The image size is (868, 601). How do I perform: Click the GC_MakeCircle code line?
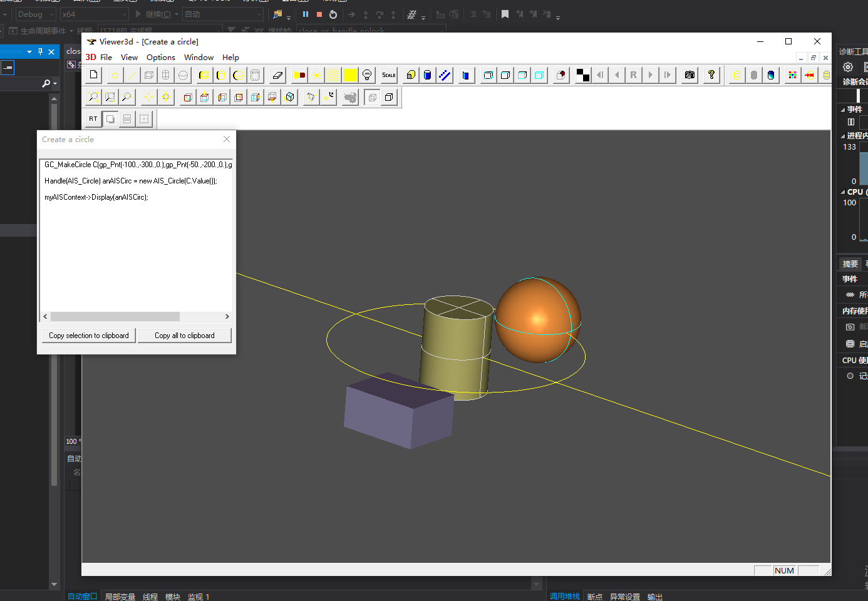pyautogui.click(x=138, y=165)
